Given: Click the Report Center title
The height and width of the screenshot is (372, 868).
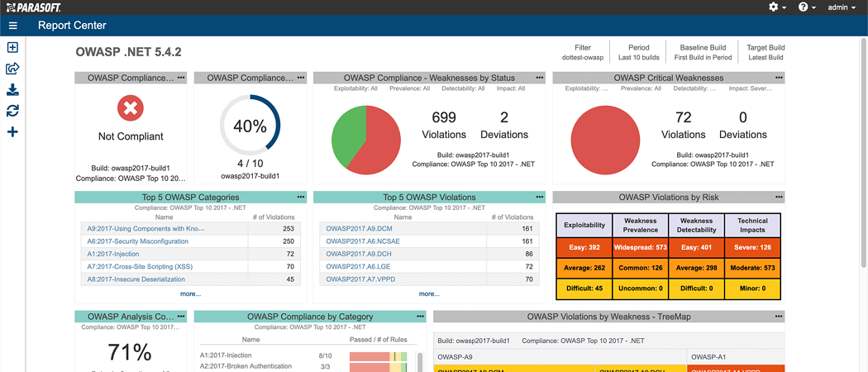Looking at the screenshot, I should (x=72, y=26).
